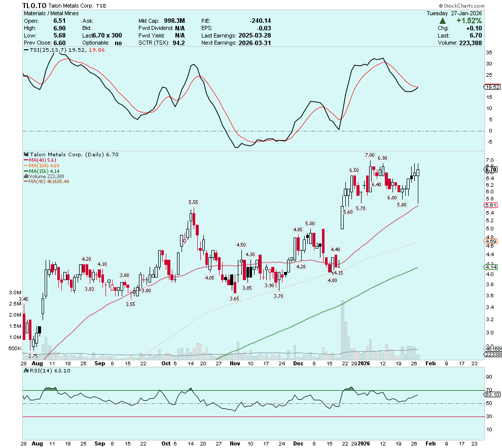This screenshot has height=448, width=502.
Task: Click the candlestick icon before Talon Metals Corp. (Daily)
Action: (26, 154)
